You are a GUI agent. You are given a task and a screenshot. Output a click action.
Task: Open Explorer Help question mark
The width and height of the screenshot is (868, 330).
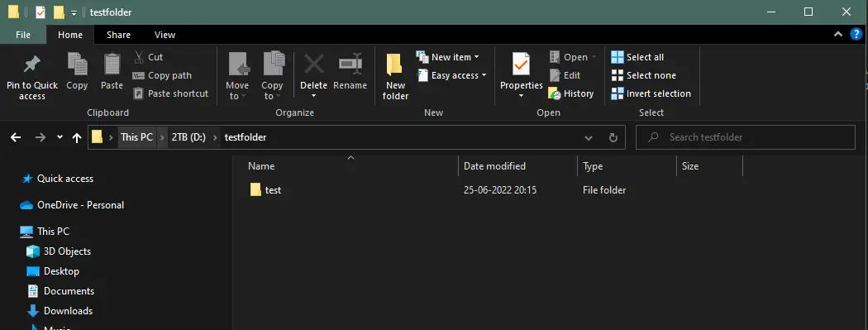[856, 35]
